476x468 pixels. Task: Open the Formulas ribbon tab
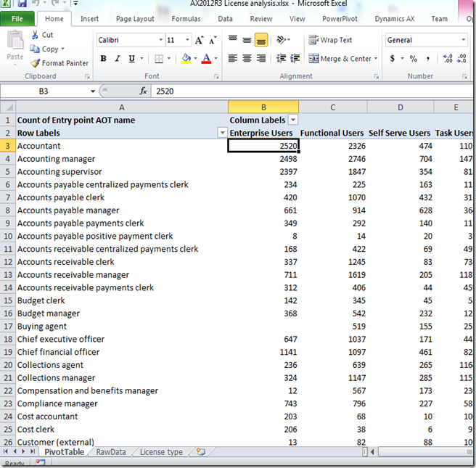click(186, 19)
